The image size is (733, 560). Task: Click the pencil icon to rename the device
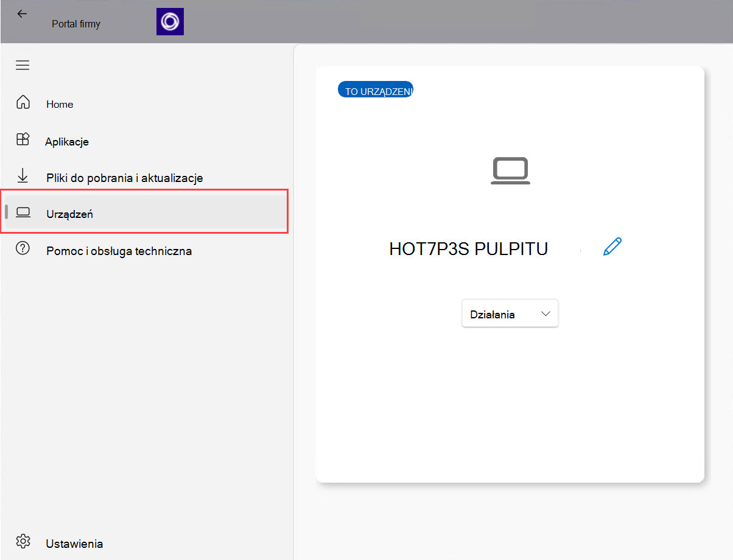coord(612,246)
